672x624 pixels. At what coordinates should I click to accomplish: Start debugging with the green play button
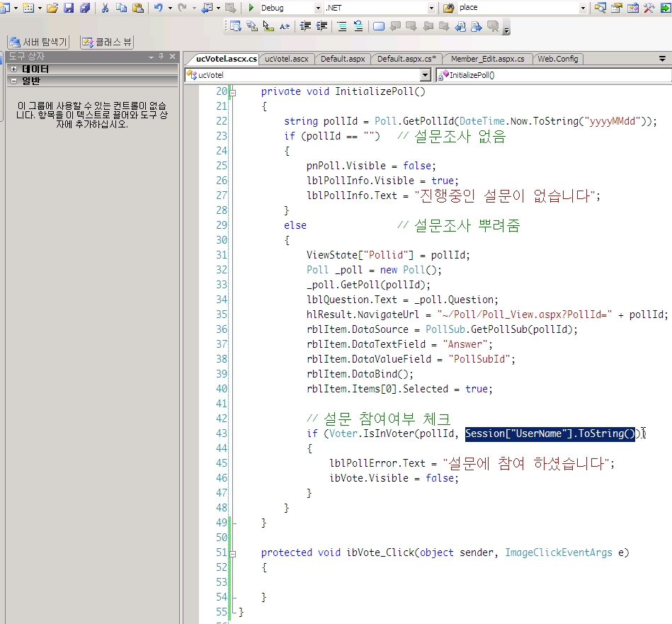point(251,8)
